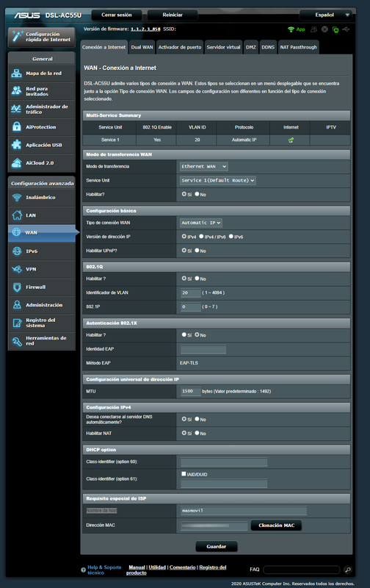Open the Español language dropdown
Image resolution: width=370 pixels, height=588 pixels.
(x=326, y=15)
